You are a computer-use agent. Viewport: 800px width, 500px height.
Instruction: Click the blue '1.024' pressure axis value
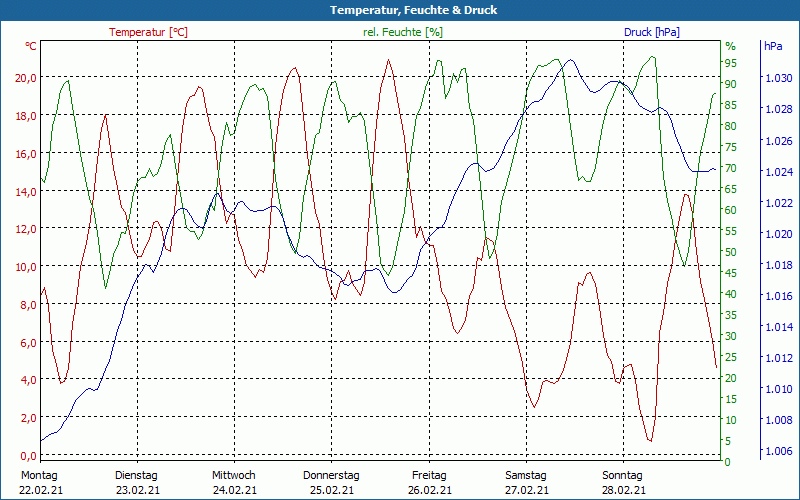(779, 171)
